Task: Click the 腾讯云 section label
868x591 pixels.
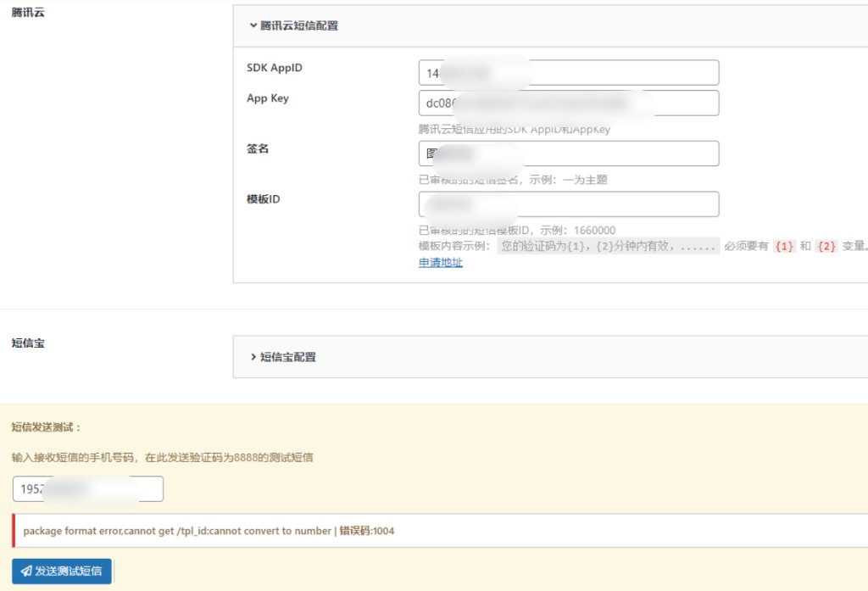Action: point(28,12)
